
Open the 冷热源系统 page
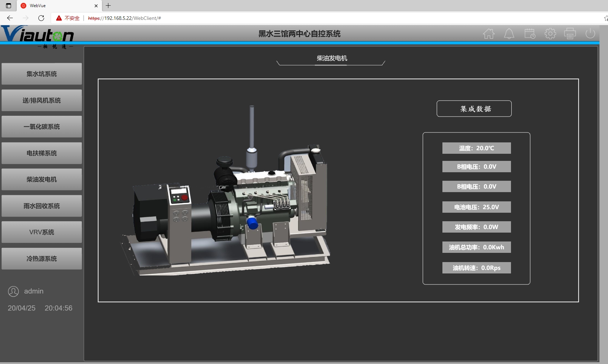tap(42, 259)
